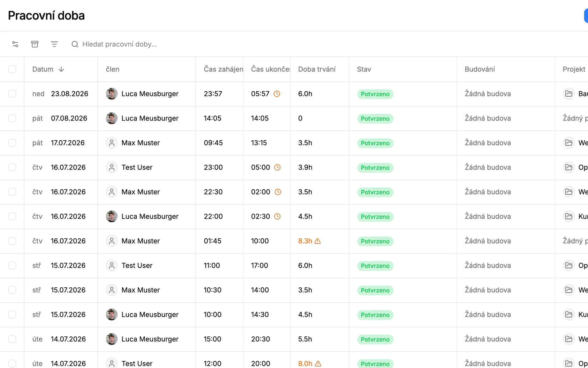The image size is (588, 368).
Task: Click project folder icon in the 11:00 row
Action: (x=569, y=266)
